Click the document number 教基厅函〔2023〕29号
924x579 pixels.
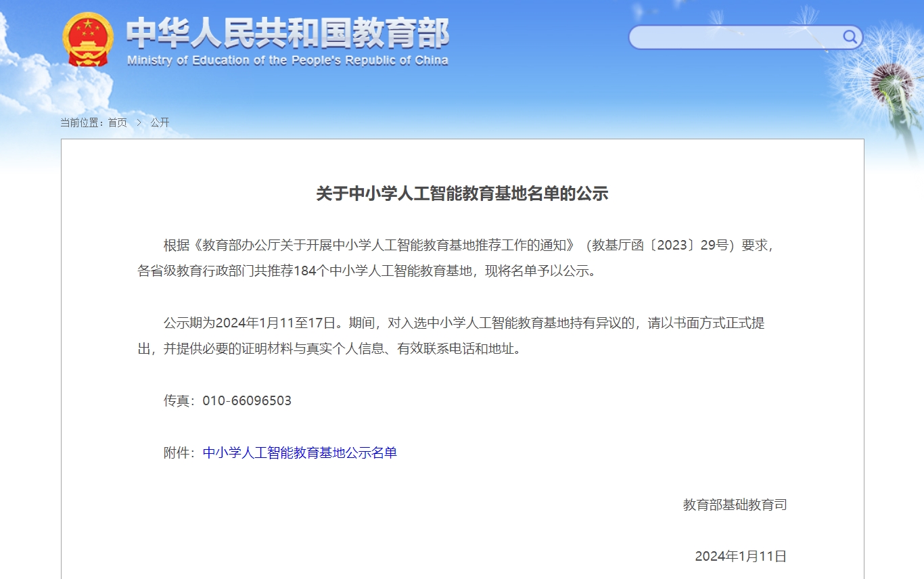pos(660,245)
